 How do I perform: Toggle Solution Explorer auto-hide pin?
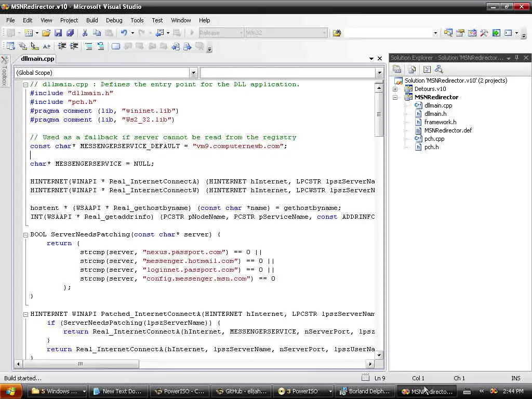(517, 58)
